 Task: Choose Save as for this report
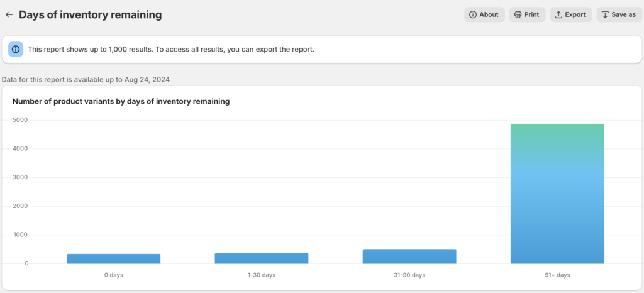(619, 14)
